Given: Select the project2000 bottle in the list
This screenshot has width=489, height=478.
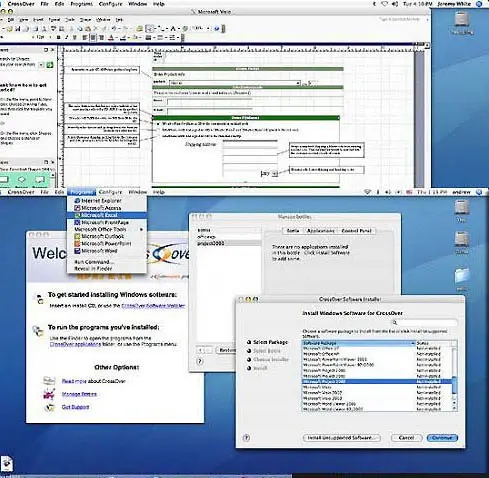Looking at the screenshot, I should (229, 243).
